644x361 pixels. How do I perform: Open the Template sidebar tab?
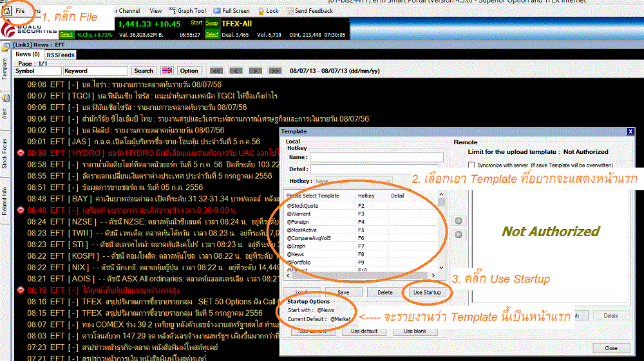coord(5,69)
